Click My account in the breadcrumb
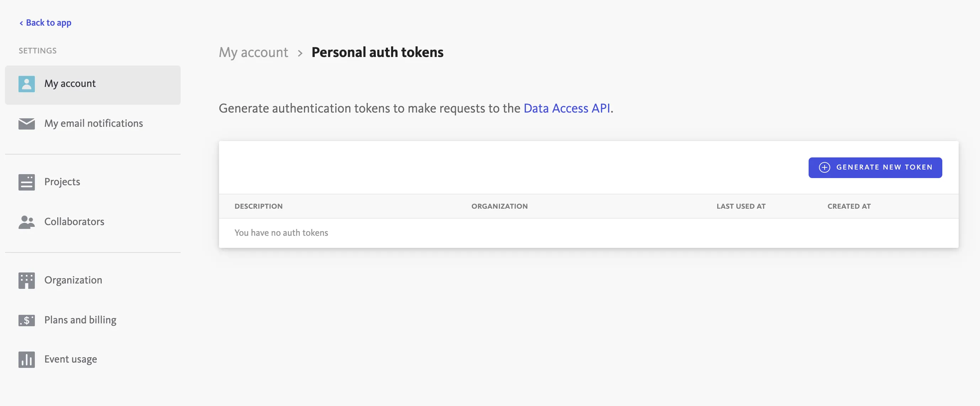This screenshot has width=980, height=406. pyautogui.click(x=253, y=53)
